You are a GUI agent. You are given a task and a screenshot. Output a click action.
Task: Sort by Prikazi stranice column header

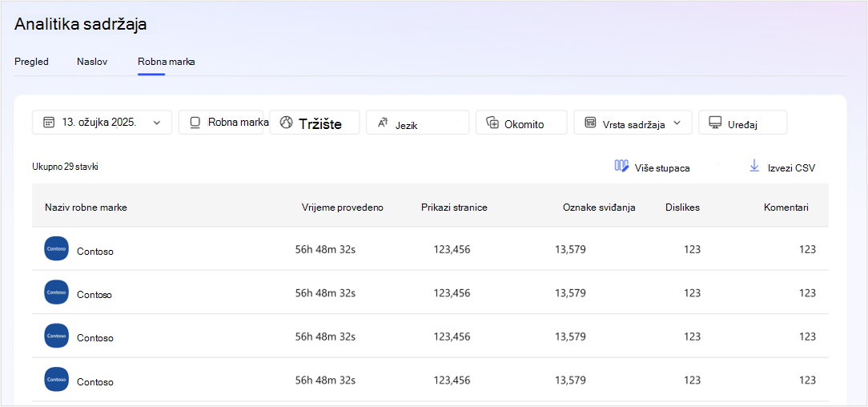454,208
